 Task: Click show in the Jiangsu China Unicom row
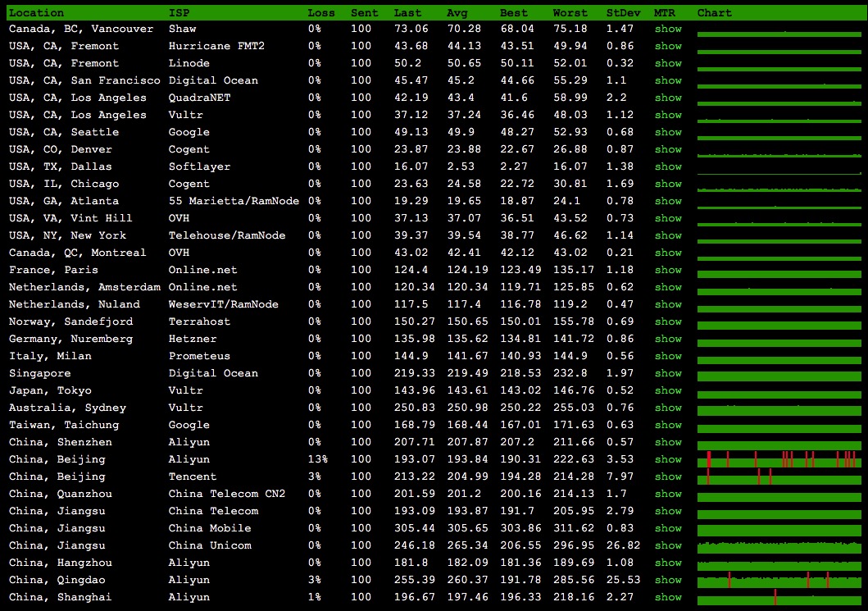668,545
